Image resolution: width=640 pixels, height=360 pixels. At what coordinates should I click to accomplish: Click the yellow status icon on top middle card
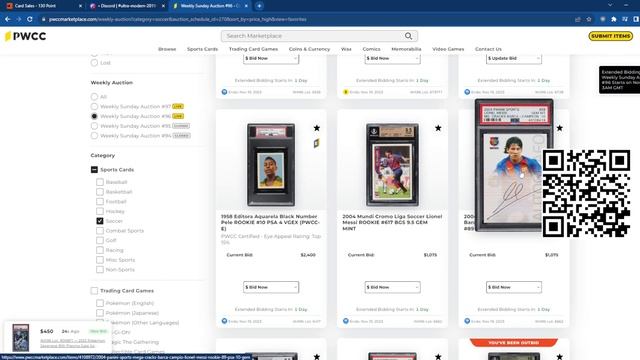click(346, 92)
